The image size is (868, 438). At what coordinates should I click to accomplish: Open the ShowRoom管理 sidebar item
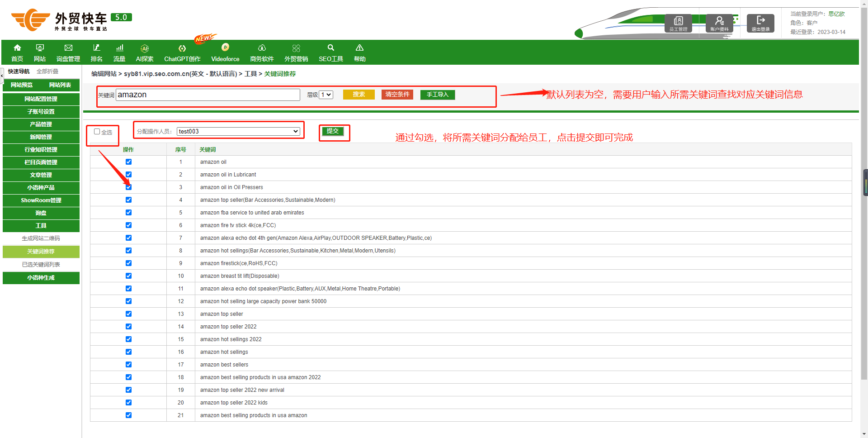(41, 200)
